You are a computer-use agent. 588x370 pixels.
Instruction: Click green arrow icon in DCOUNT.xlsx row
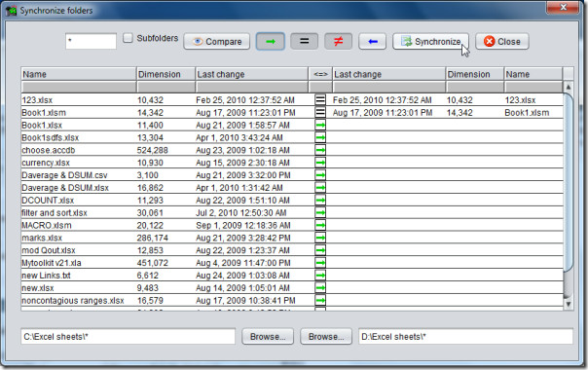pyautogui.click(x=320, y=200)
